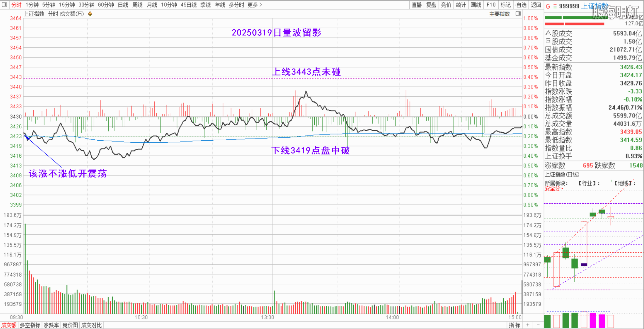The width and height of the screenshot is (644, 329).
Task: Open the 指标 indicator button
Action: pos(514,325)
